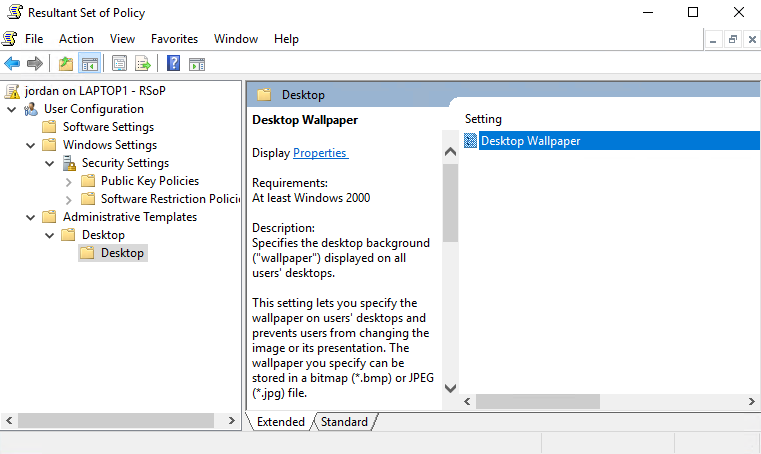
Task: Open the Favorites menu
Action: [x=174, y=39]
